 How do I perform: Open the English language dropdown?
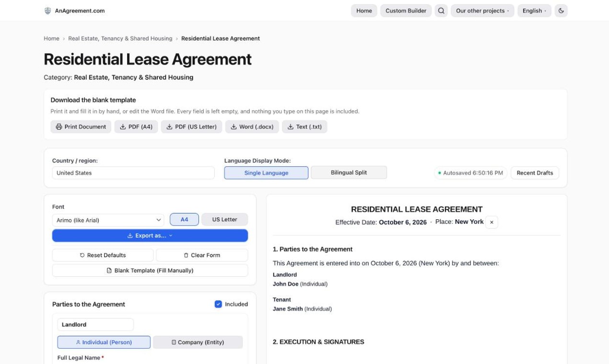click(x=534, y=11)
